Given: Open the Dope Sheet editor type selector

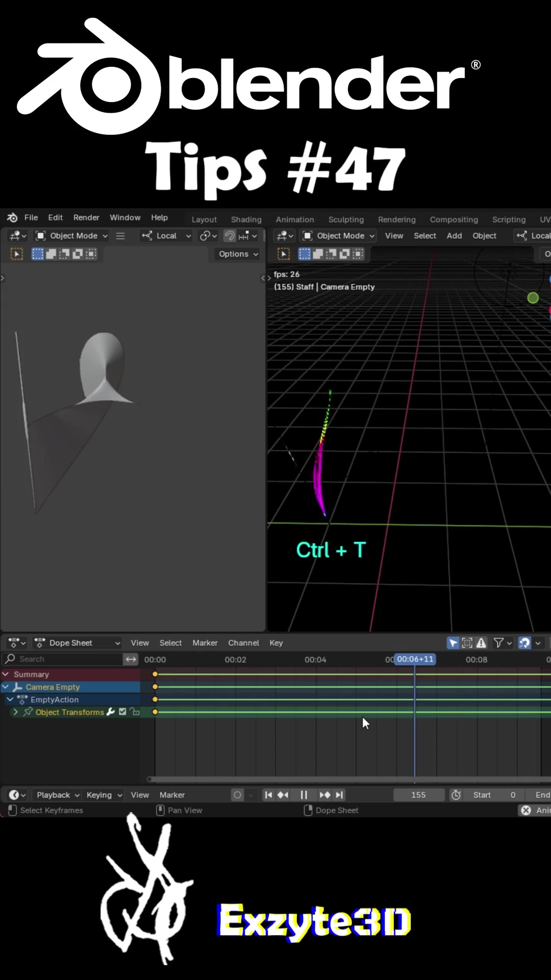Looking at the screenshot, I should click(17, 643).
